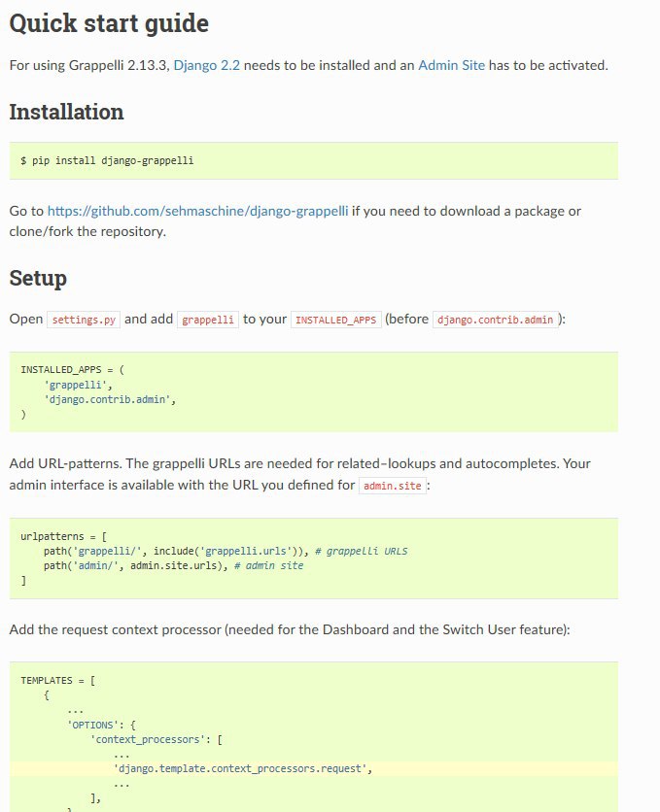Click the admin.site inline code
The width and height of the screenshot is (660, 812).
pyautogui.click(x=393, y=486)
